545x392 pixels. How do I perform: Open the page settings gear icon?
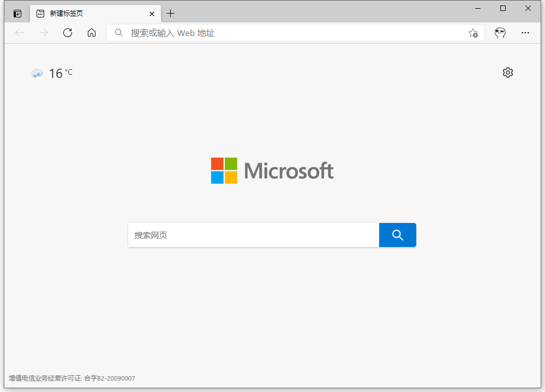507,72
